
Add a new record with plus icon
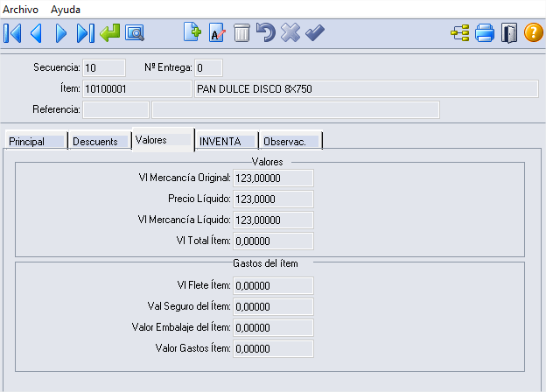pos(192,32)
